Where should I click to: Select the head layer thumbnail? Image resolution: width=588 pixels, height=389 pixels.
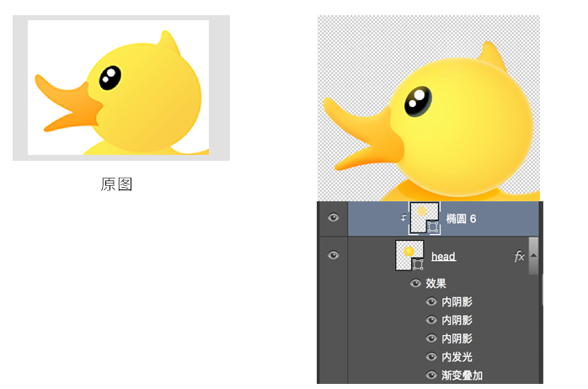click(x=409, y=256)
